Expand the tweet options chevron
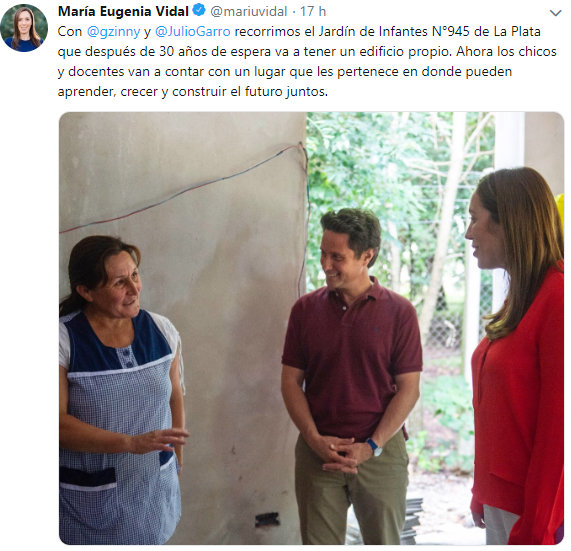571x551 pixels. point(555,13)
